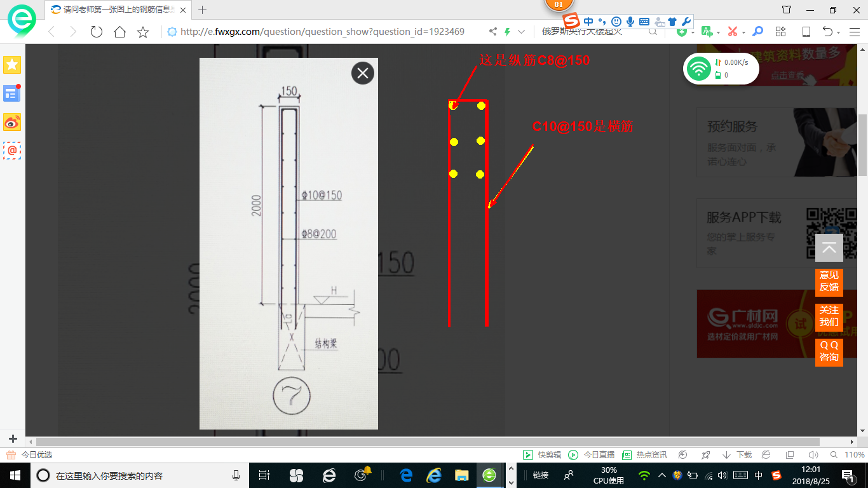Click horizontal scrollbar at page bottom

(428, 442)
